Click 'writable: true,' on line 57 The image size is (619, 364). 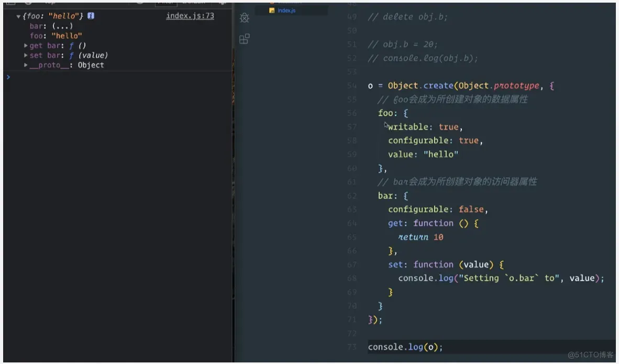coord(425,127)
